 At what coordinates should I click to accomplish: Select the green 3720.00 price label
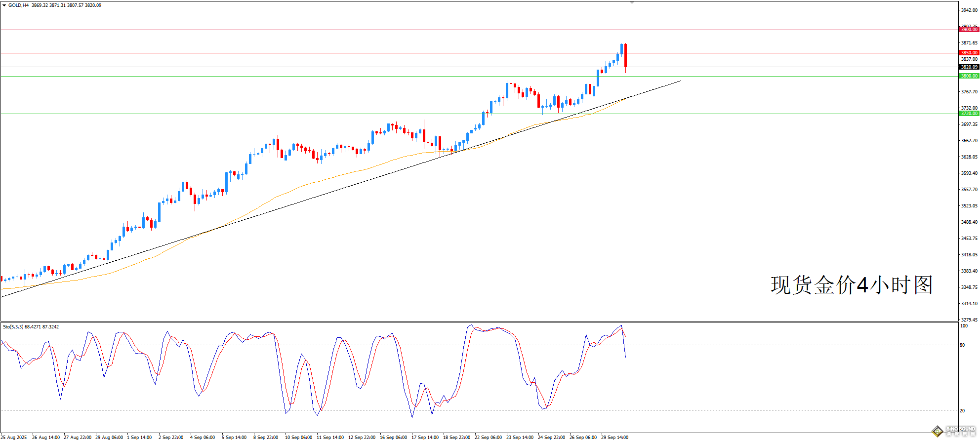coord(969,114)
